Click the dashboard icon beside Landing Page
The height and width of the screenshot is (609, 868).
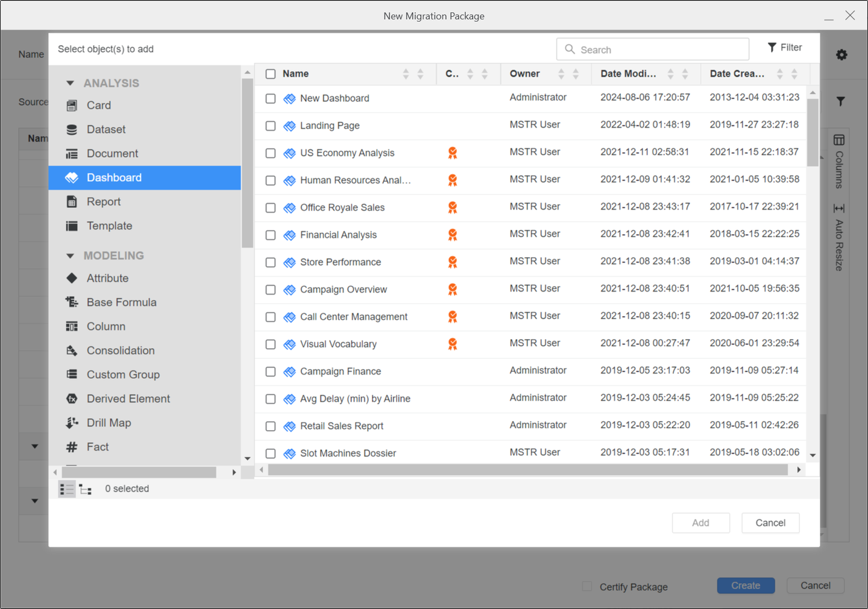pos(289,126)
